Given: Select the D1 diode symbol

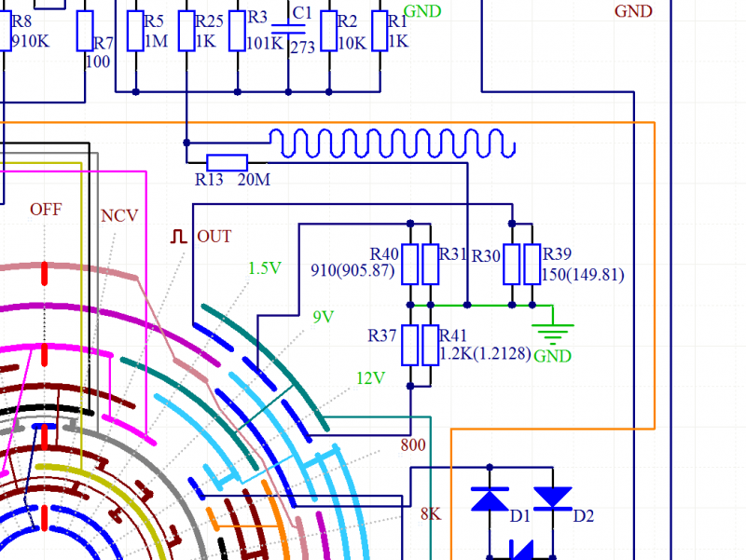Looking at the screenshot, I should tap(489, 499).
